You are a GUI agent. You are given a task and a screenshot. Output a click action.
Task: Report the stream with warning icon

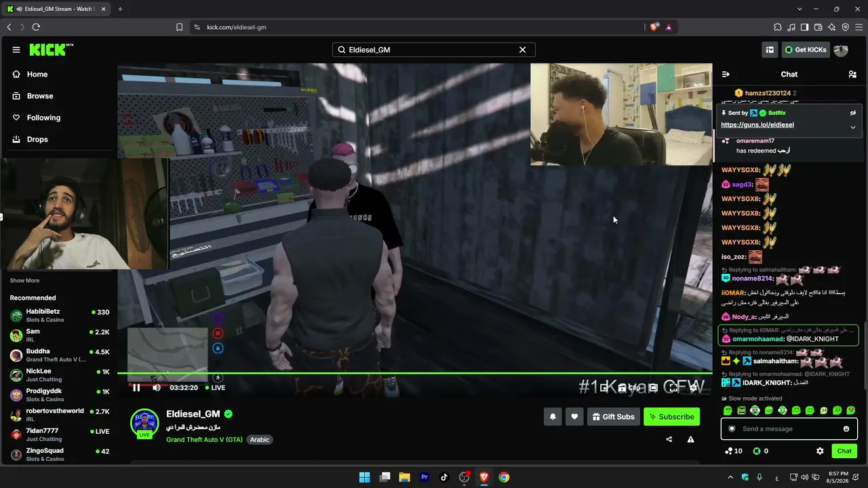click(690, 439)
